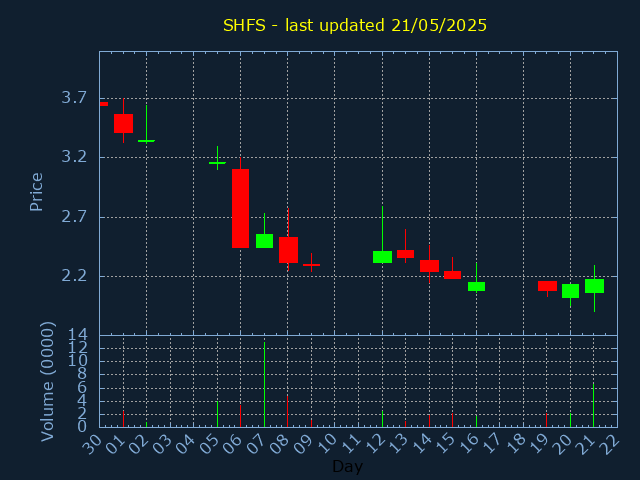Click the 21 day axis label
Image resolution: width=640 pixels, height=480 pixels.
coord(587,444)
